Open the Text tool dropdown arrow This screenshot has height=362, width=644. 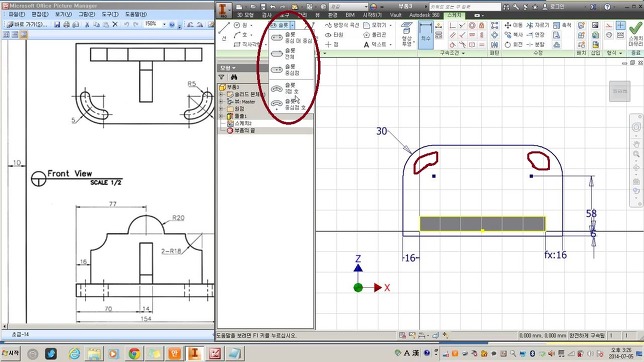(390, 44)
